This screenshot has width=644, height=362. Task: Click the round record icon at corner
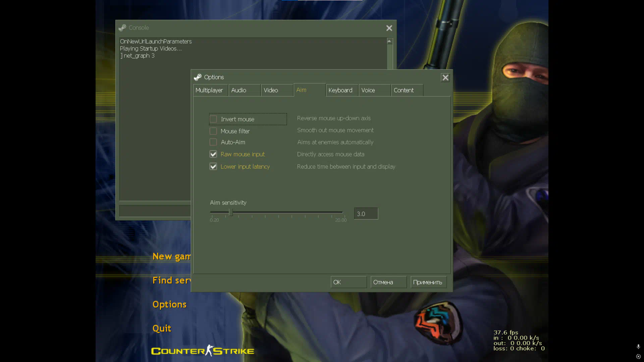pyautogui.click(x=638, y=357)
